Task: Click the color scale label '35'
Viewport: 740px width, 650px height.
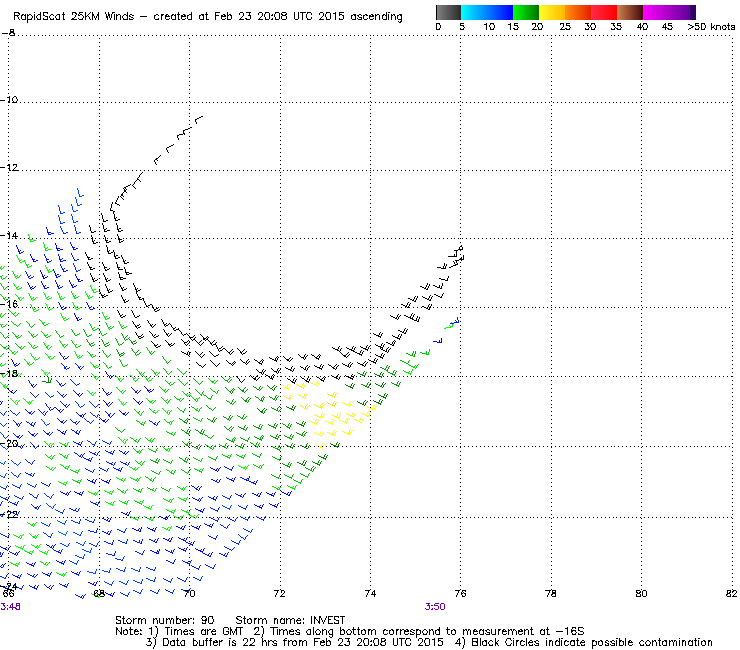Action: click(616, 27)
